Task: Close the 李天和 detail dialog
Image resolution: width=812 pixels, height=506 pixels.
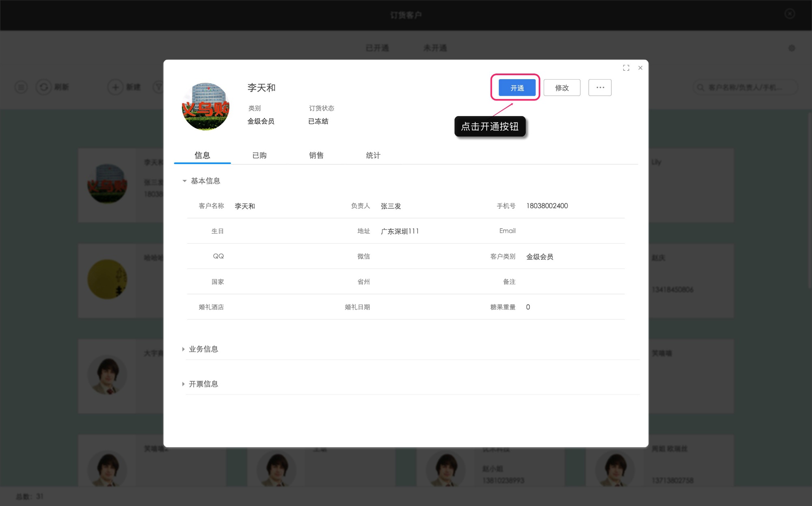Action: click(640, 67)
